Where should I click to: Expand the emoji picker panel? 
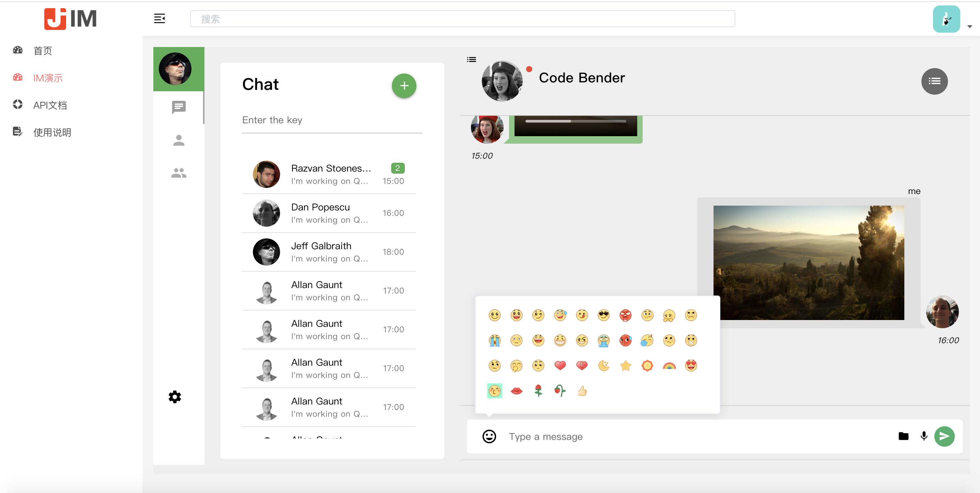[489, 435]
